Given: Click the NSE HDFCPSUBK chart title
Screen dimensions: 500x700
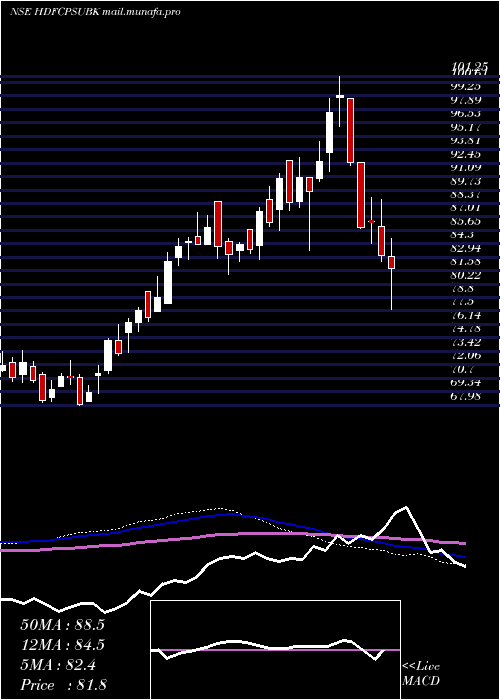Looking at the screenshot, I should (x=95, y=12).
